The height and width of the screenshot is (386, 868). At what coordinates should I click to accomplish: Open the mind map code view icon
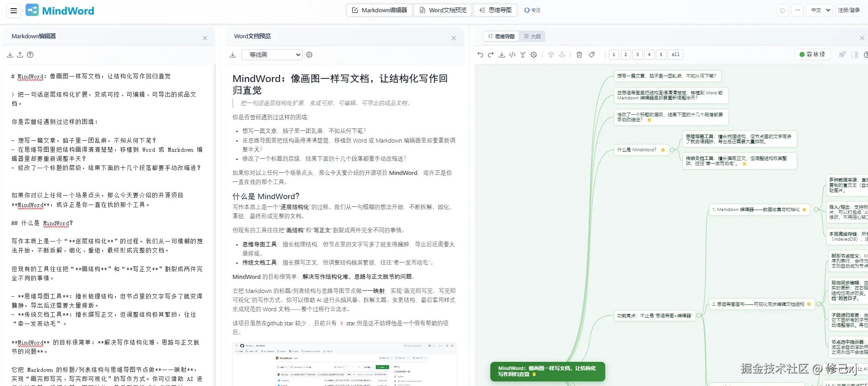coord(512,55)
